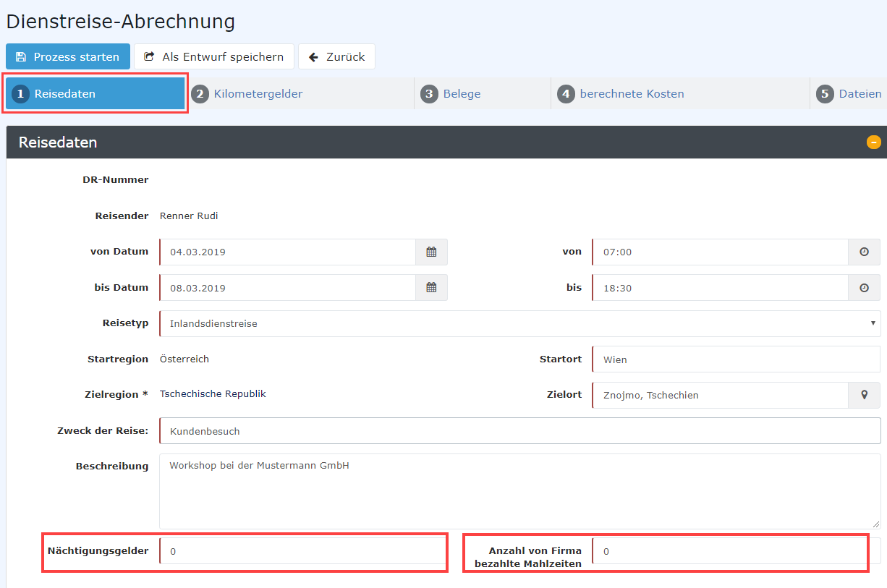Focus the von Datum field 04.03.2019
Viewport: 887px width, 588px height.
287,252
